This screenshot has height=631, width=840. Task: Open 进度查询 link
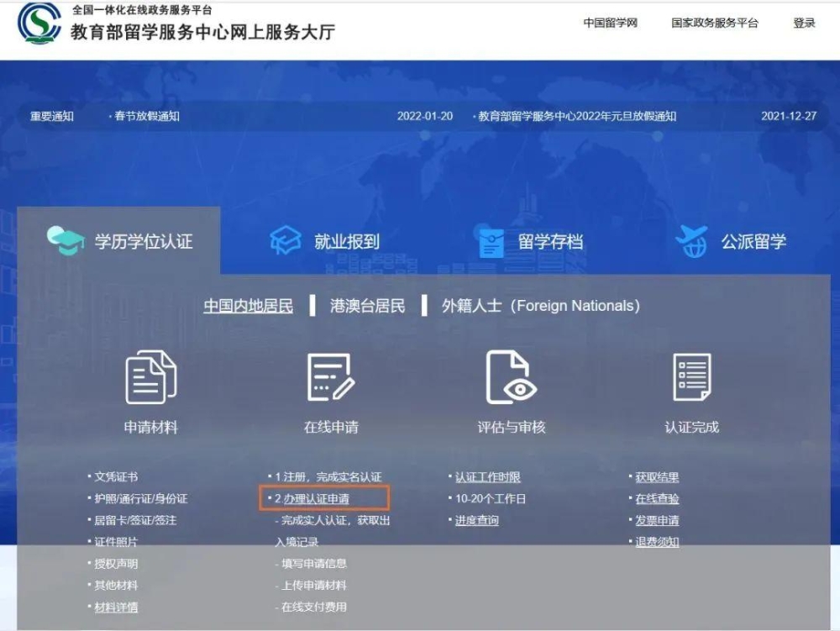point(477,520)
